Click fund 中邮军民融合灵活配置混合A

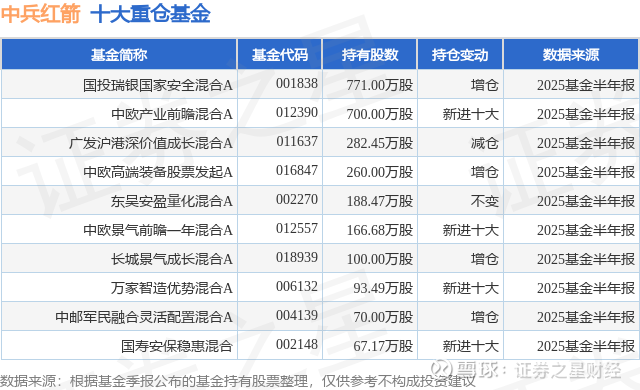pyautogui.click(x=144, y=317)
